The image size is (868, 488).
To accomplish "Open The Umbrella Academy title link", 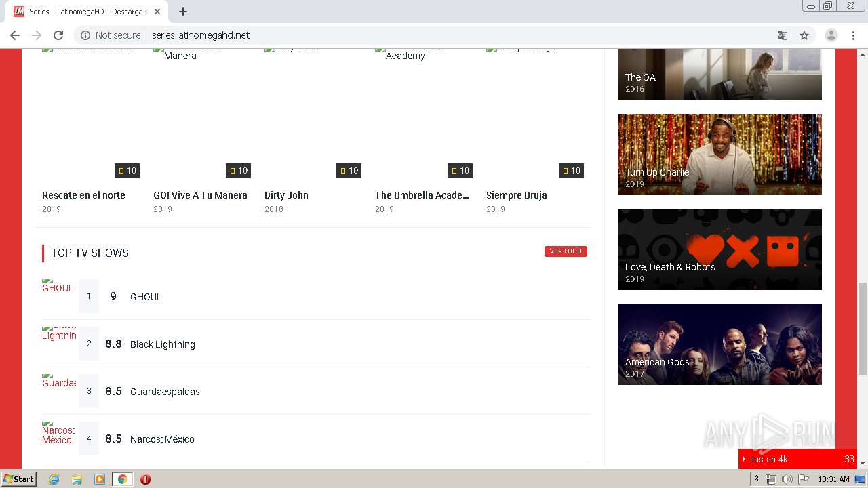I will pos(422,195).
